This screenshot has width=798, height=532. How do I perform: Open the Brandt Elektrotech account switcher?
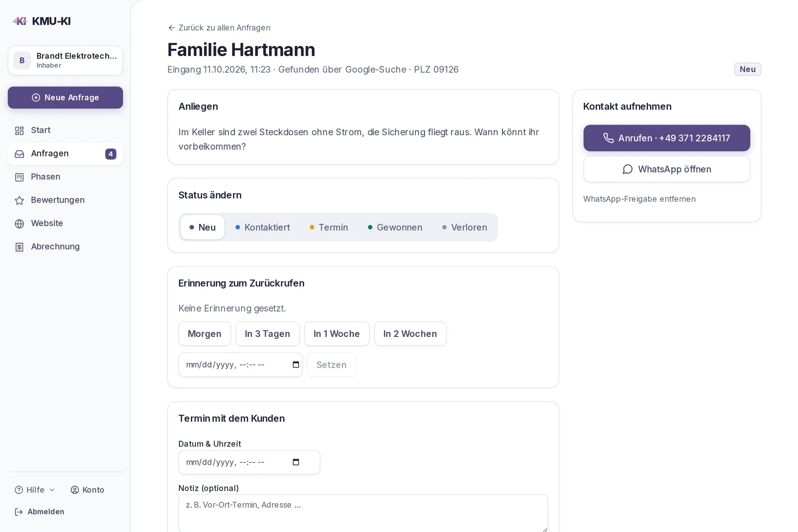tap(65, 60)
